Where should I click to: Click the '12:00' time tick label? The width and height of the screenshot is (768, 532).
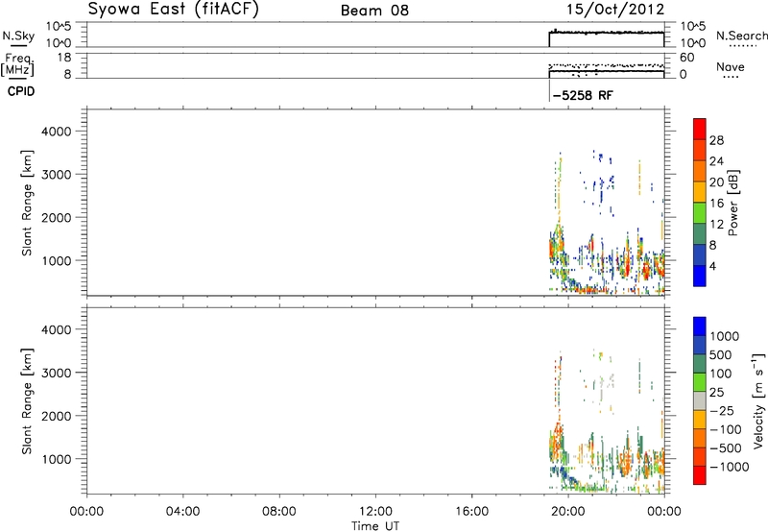(375, 512)
